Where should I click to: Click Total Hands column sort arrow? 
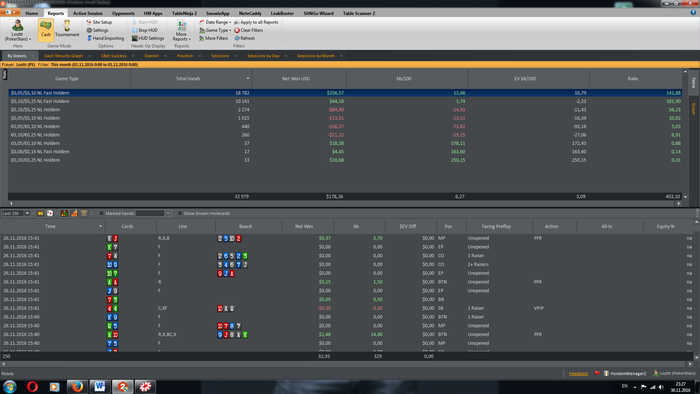248,79
